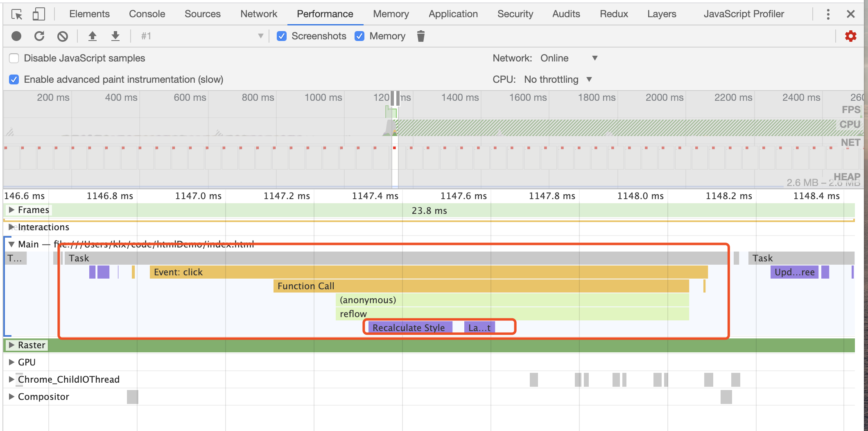Enable Disable JavaScript samples checkbox
The image size is (868, 431).
point(14,58)
